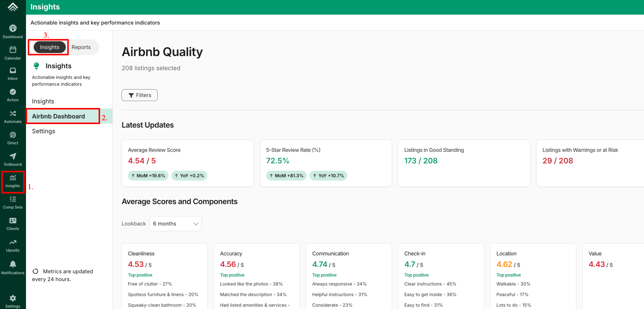Viewport: 644px width, 309px height.
Task: Open the Upsells trend icon
Action: point(13,245)
